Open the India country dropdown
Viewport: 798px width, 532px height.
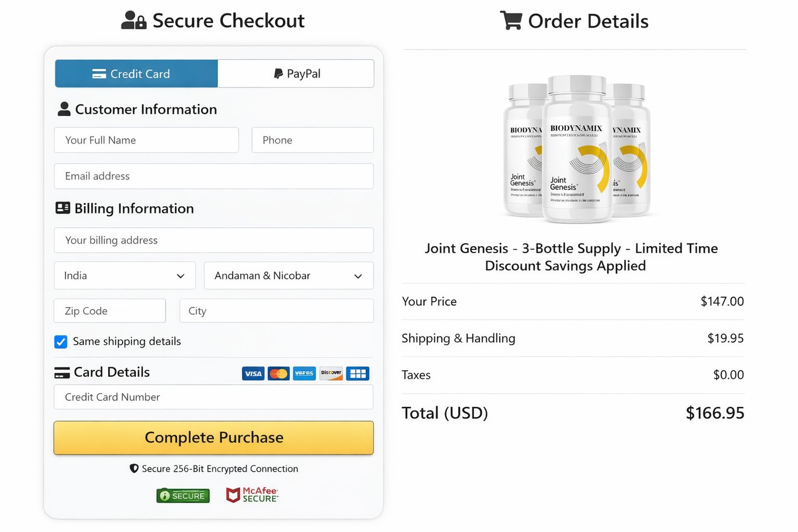(125, 275)
